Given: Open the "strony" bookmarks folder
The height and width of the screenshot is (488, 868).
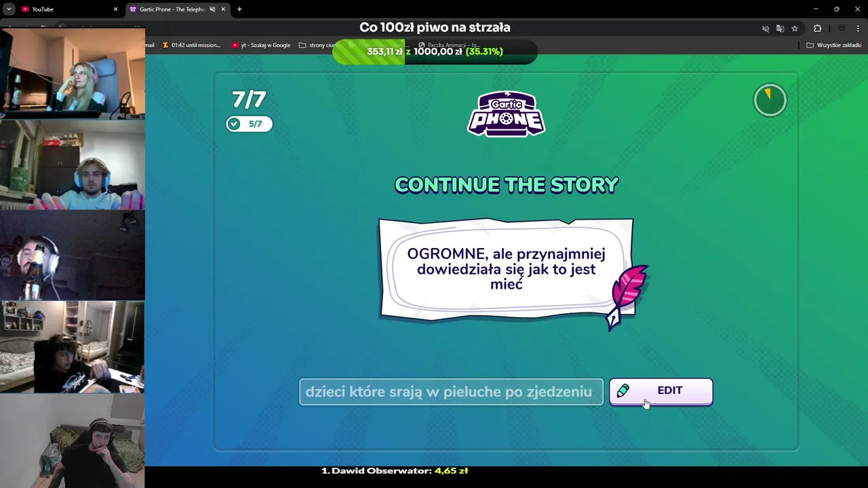Looking at the screenshot, I should tap(317, 45).
